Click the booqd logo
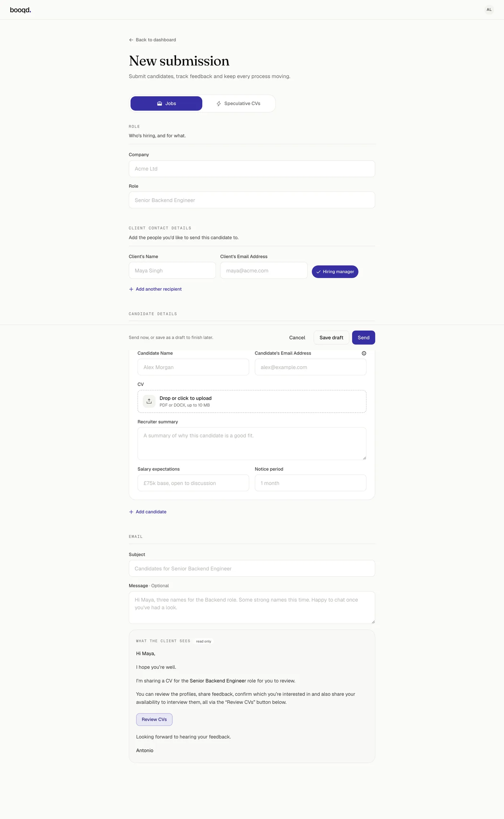The height and width of the screenshot is (819, 504). (x=21, y=10)
